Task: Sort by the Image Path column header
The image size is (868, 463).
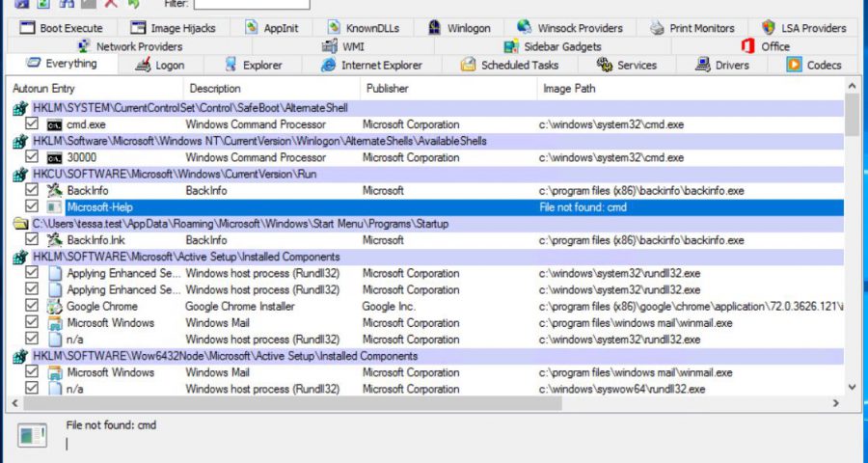Action: click(x=691, y=89)
